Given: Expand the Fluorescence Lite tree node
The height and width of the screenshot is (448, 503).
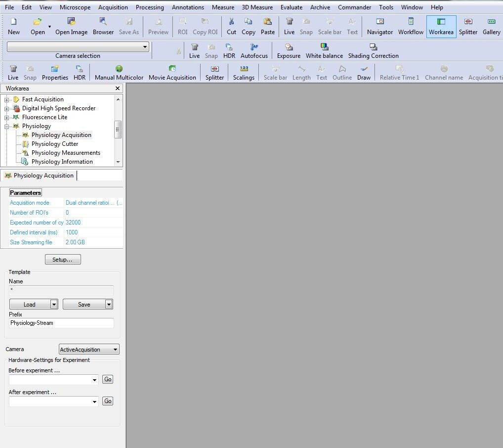Looking at the screenshot, I should pos(7,117).
